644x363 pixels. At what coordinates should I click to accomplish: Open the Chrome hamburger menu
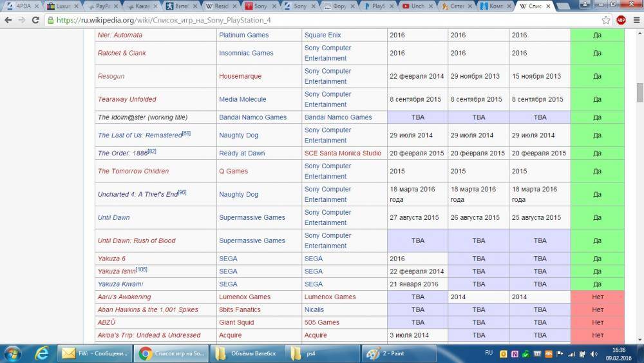(636, 20)
